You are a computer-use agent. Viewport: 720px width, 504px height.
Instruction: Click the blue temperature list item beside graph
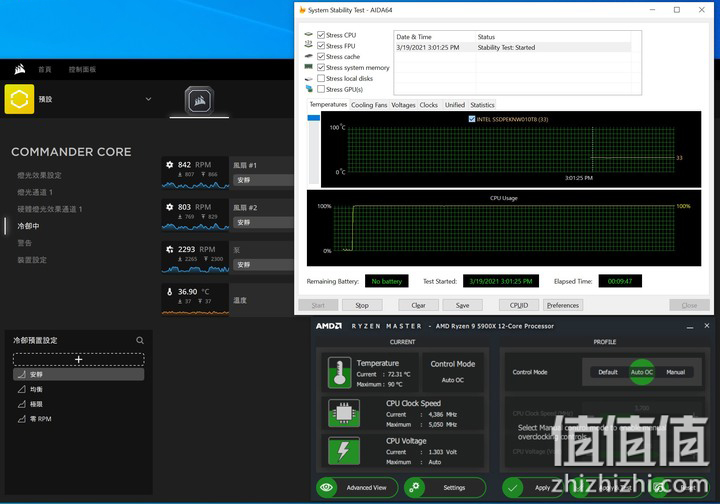[x=313, y=118]
